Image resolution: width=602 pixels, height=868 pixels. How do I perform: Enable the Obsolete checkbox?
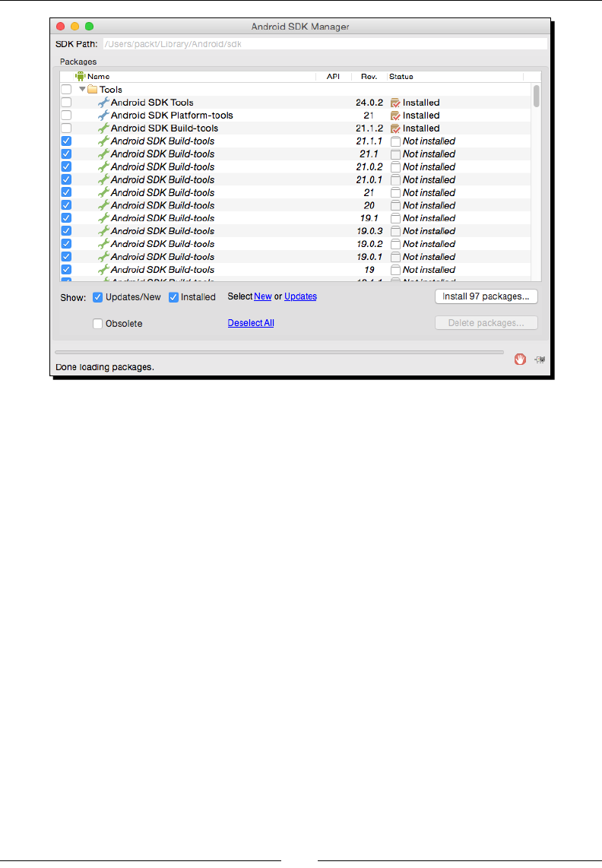point(97,324)
